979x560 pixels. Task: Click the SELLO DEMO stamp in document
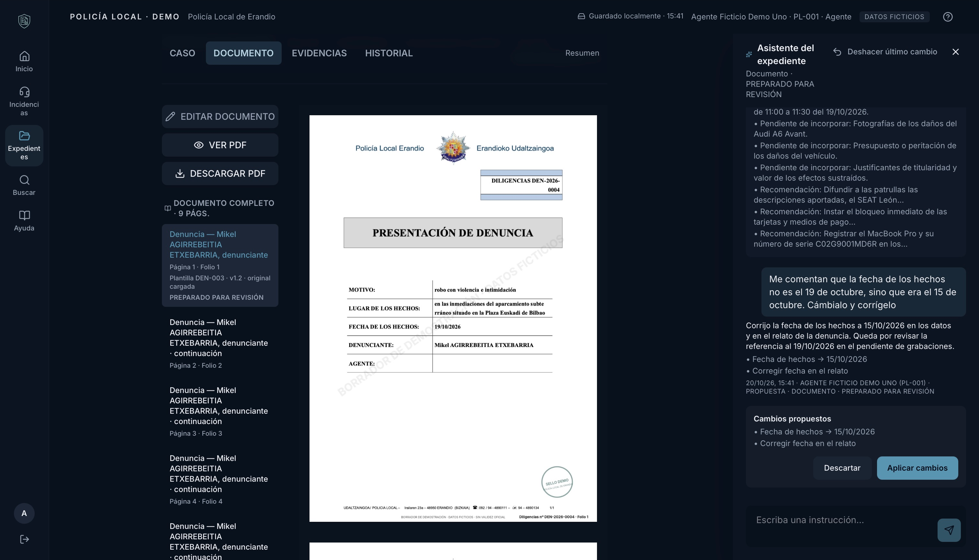557,482
